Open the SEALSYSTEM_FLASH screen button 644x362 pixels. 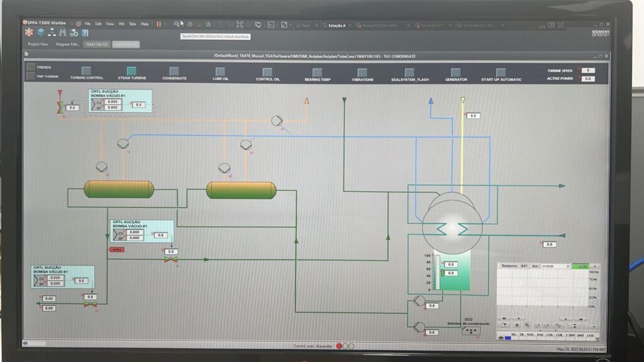tap(409, 73)
